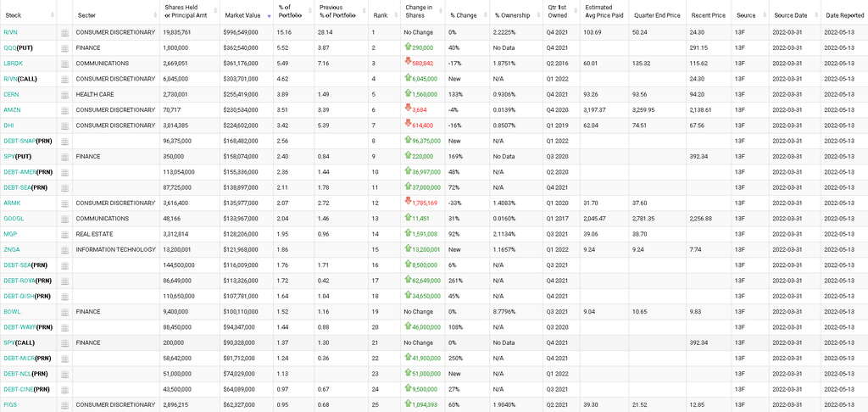Open the grid icon in the DEBT-ROYA row
This screenshot has height=412, width=868.
point(64,281)
